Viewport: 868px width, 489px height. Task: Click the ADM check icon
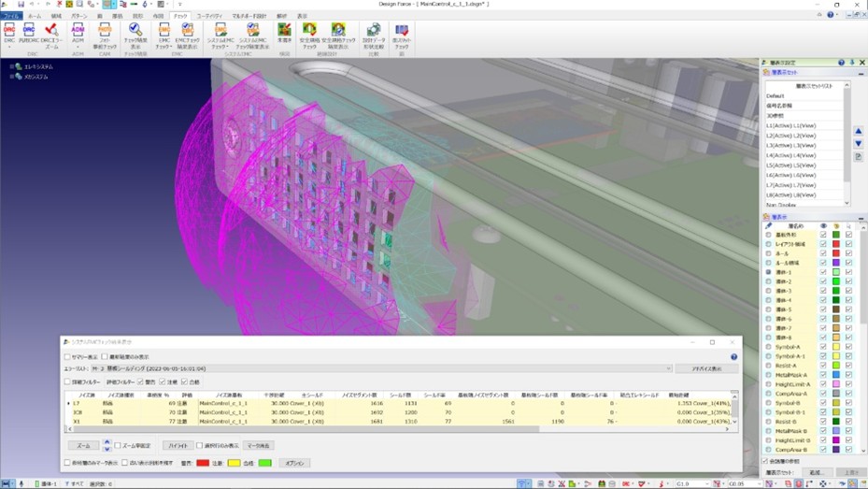(x=78, y=32)
